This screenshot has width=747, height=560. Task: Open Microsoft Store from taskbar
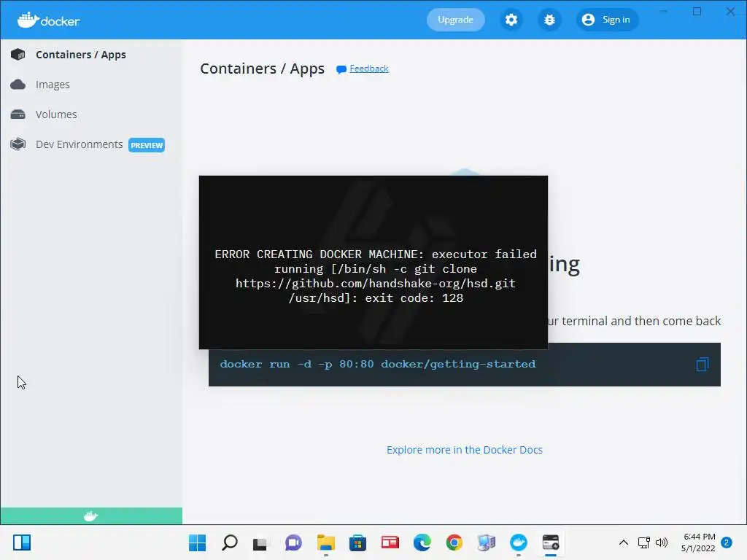[357, 542]
